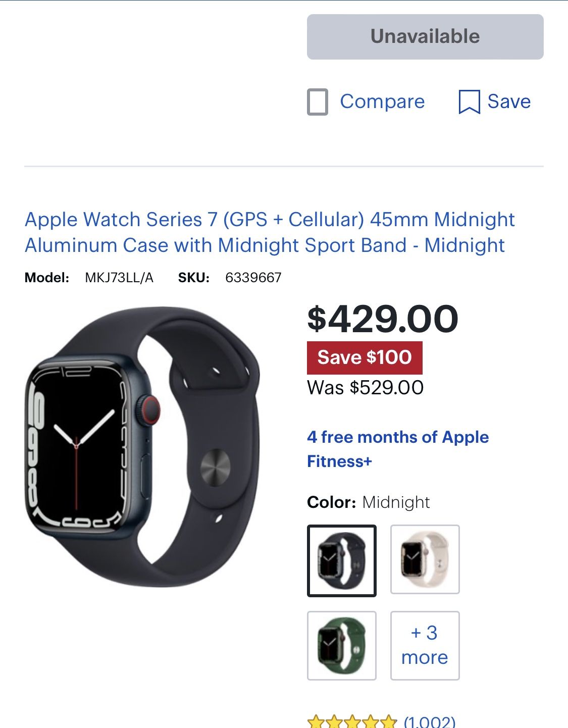Image resolution: width=568 pixels, height=728 pixels.
Task: Click the star rating icons
Action: (x=352, y=722)
